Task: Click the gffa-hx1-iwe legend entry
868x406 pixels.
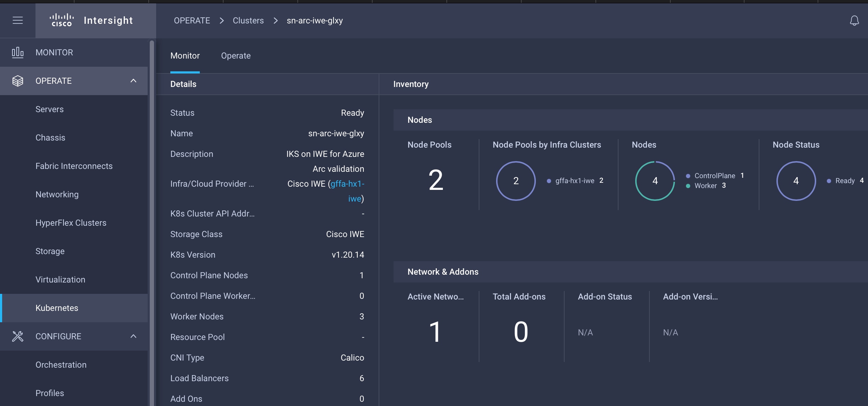Action: click(575, 181)
